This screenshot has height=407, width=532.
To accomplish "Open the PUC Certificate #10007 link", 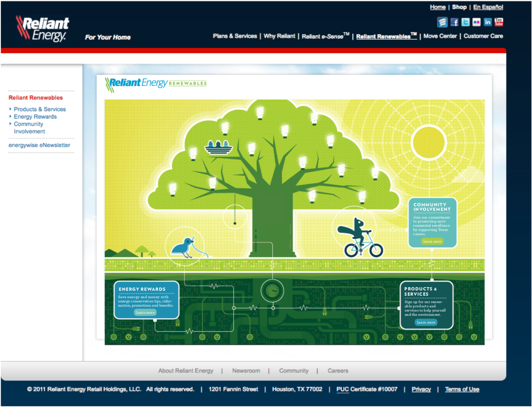I will click(x=367, y=389).
